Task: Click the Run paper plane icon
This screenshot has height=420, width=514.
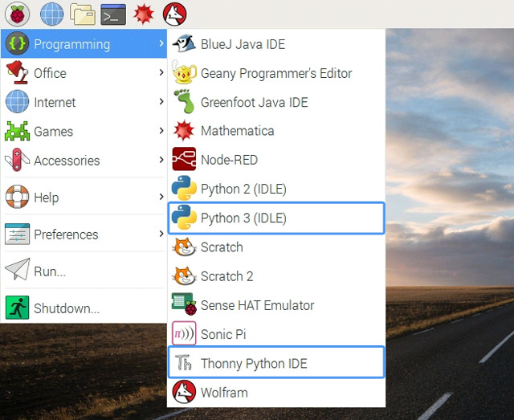Action: pyautogui.click(x=18, y=269)
